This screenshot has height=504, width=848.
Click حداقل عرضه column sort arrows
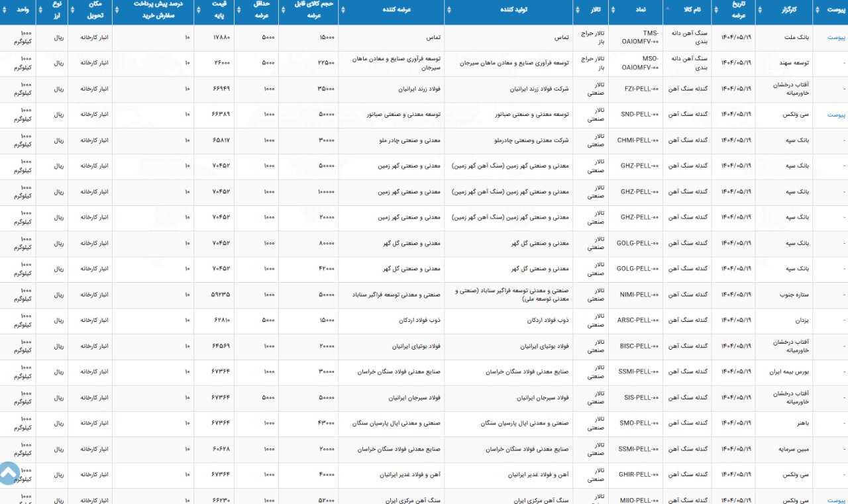[x=240, y=11]
